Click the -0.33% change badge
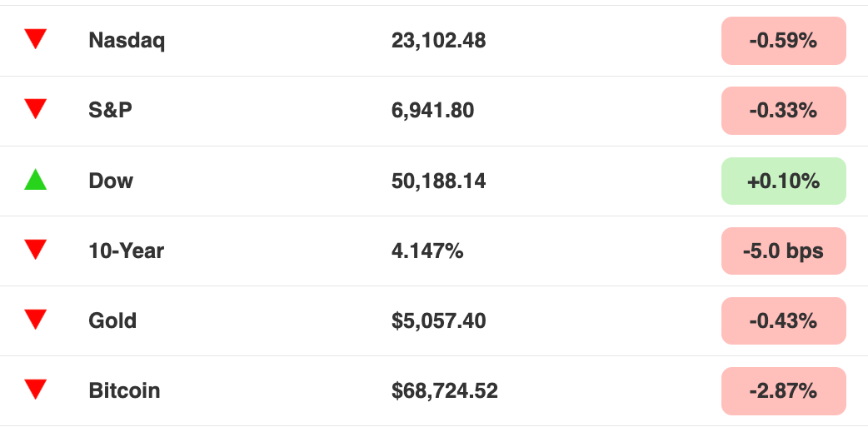The width and height of the screenshot is (868, 432). 783,111
